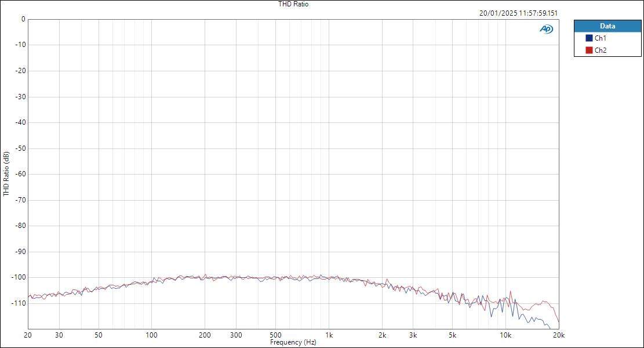Click the Ch1 blue color swatch
The width and height of the screenshot is (644, 348).
(589, 38)
